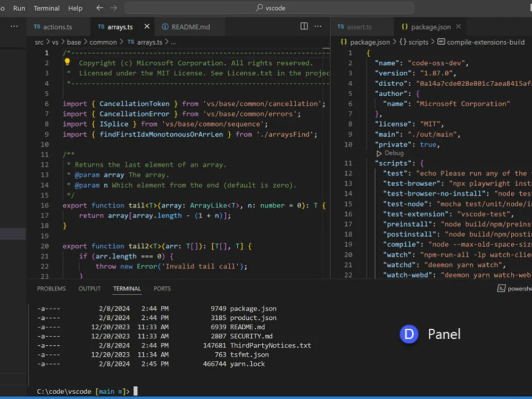Click the 'common' breadcrumb segment
This screenshot has width=532, height=399.
[x=103, y=42]
